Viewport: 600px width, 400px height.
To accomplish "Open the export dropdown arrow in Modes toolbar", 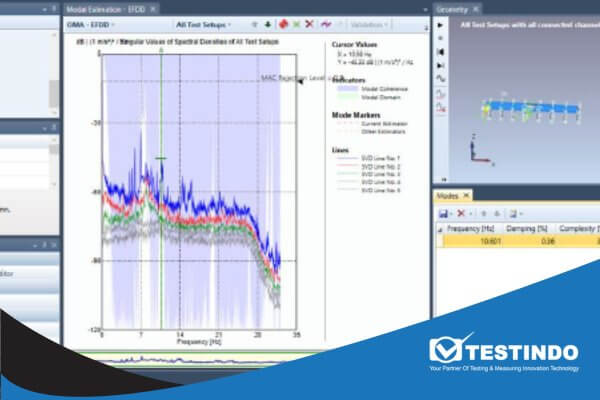I will tap(521, 214).
